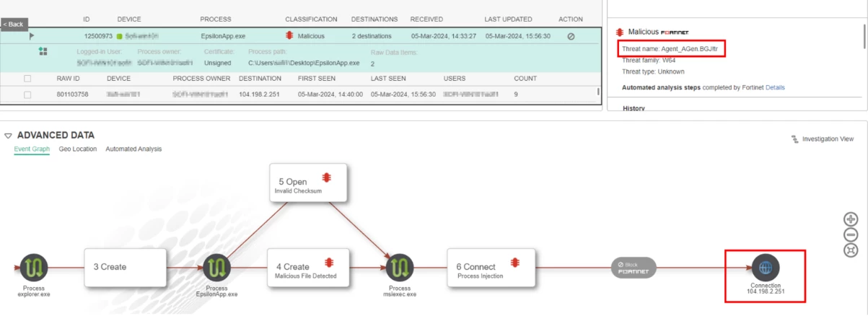Click the process tree icon under event row

coord(43,51)
